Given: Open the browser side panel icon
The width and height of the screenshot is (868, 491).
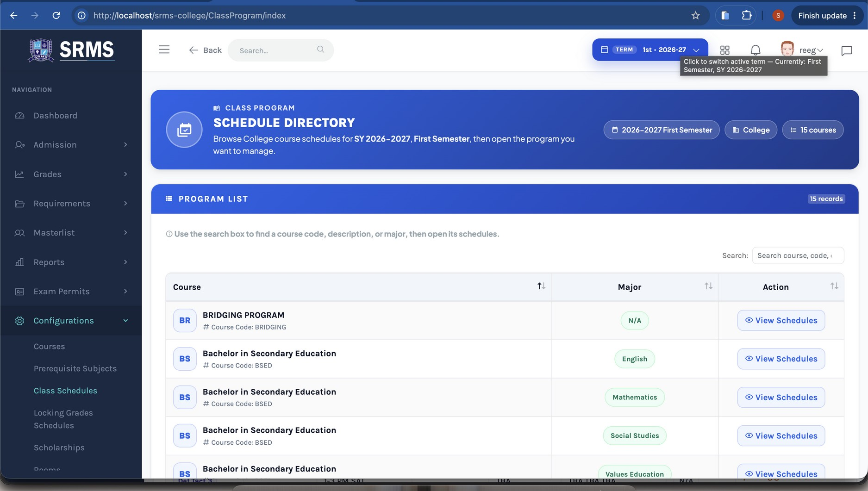Looking at the screenshot, I should pos(725,15).
